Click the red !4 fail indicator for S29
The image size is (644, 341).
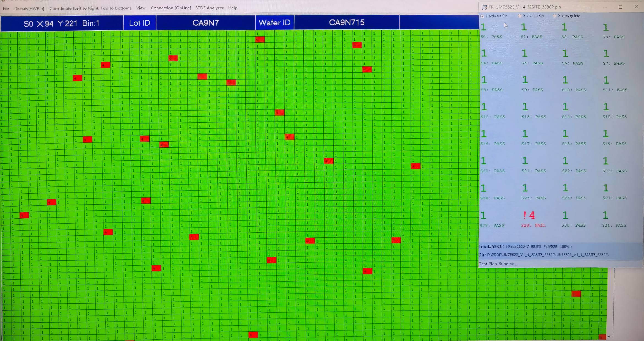529,215
